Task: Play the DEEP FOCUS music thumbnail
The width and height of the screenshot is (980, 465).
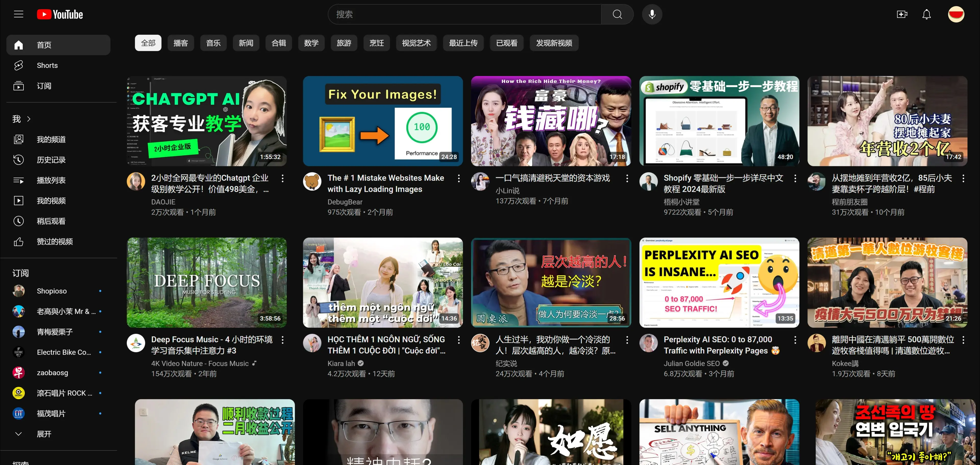Action: [x=206, y=283]
